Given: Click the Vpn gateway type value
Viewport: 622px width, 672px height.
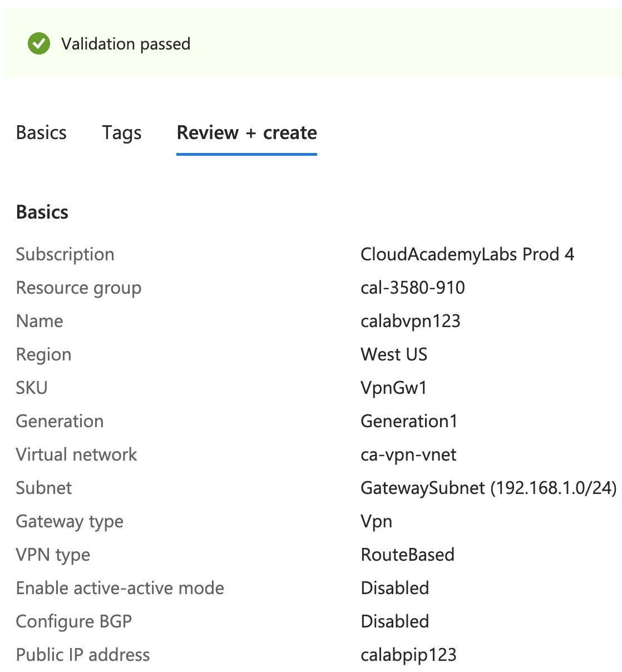Looking at the screenshot, I should pyautogui.click(x=376, y=521).
